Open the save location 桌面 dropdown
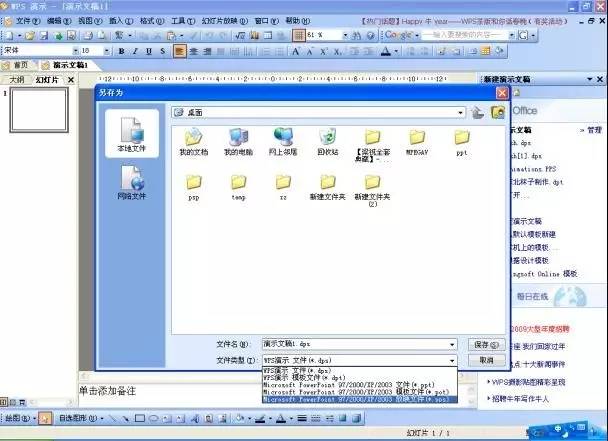This screenshot has width=608, height=441. click(460, 112)
